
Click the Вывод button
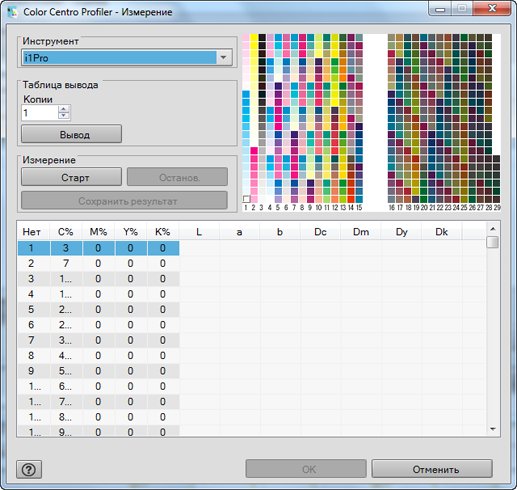click(x=72, y=134)
